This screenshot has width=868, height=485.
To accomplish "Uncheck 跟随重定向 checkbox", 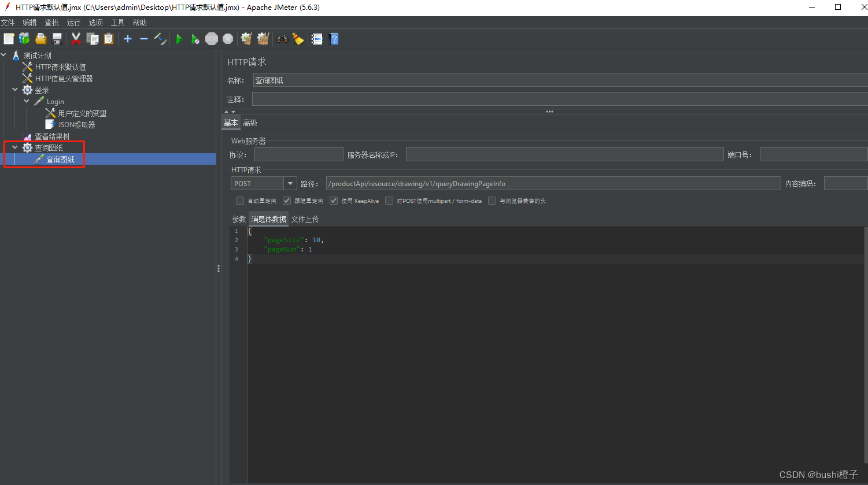I will (x=287, y=201).
